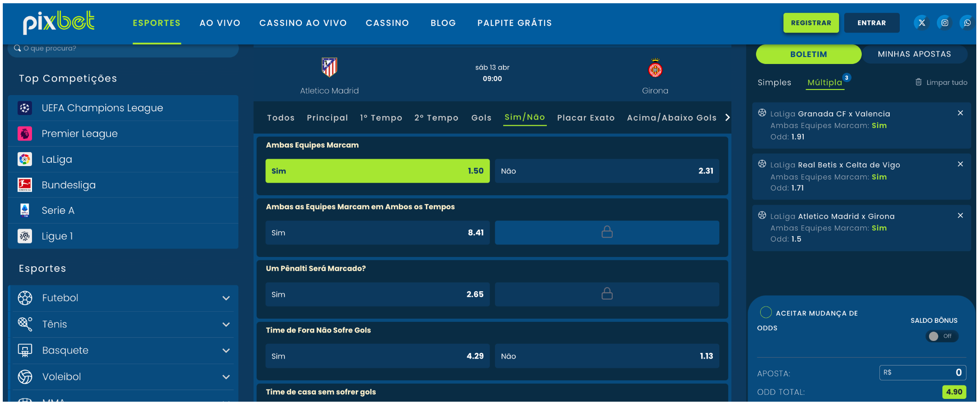
Task: Switch to the 1º Tempo tab
Action: (x=381, y=118)
